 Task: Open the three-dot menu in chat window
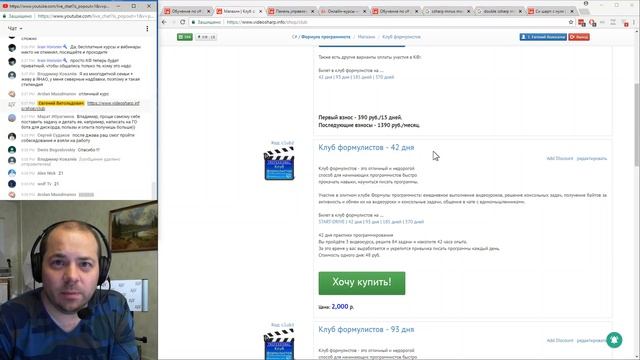pyautogui.click(x=147, y=29)
